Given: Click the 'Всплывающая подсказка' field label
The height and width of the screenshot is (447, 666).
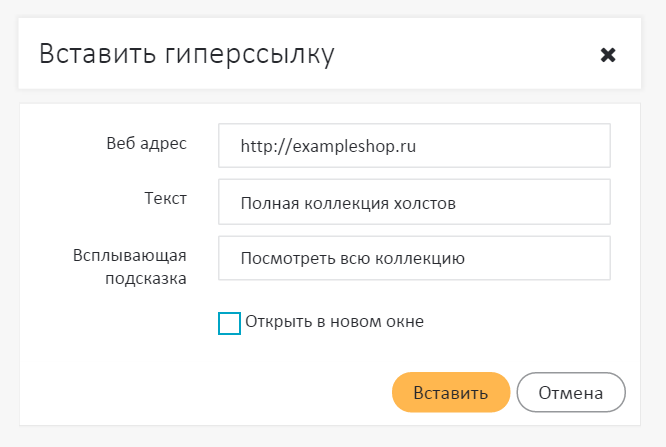Looking at the screenshot, I should click(131, 266).
